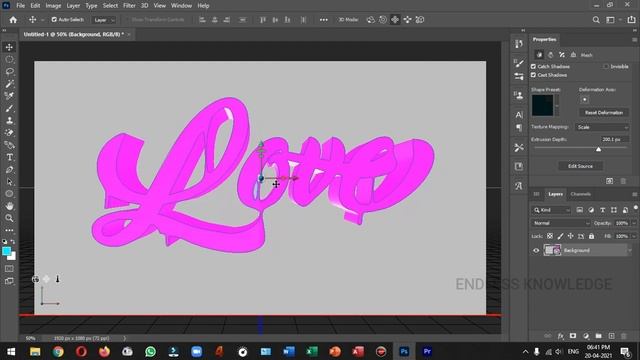Open the Cap properties icon
Viewport: 640px width, 360px height.
pyautogui.click(x=562, y=55)
